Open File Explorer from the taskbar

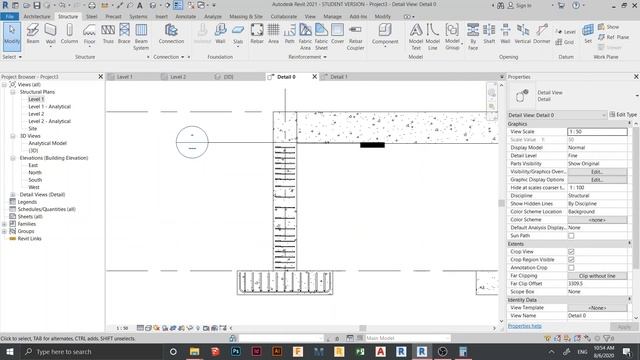click(194, 352)
